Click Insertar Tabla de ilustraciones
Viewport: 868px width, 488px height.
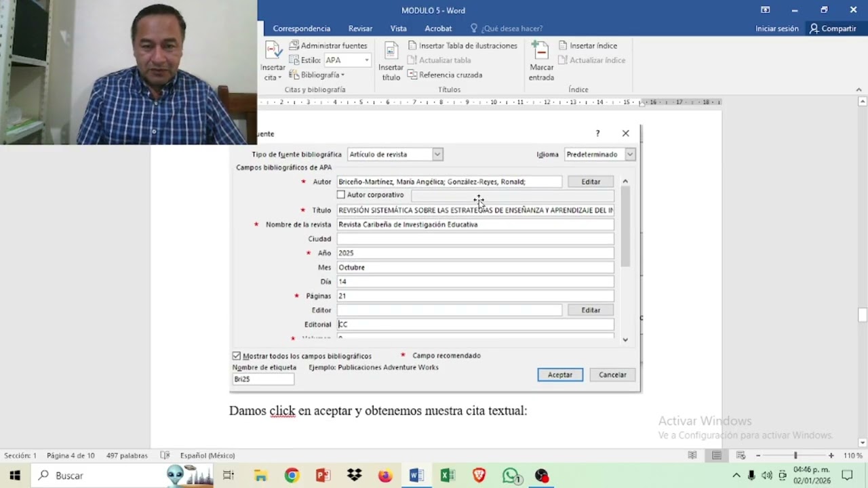[462, 45]
